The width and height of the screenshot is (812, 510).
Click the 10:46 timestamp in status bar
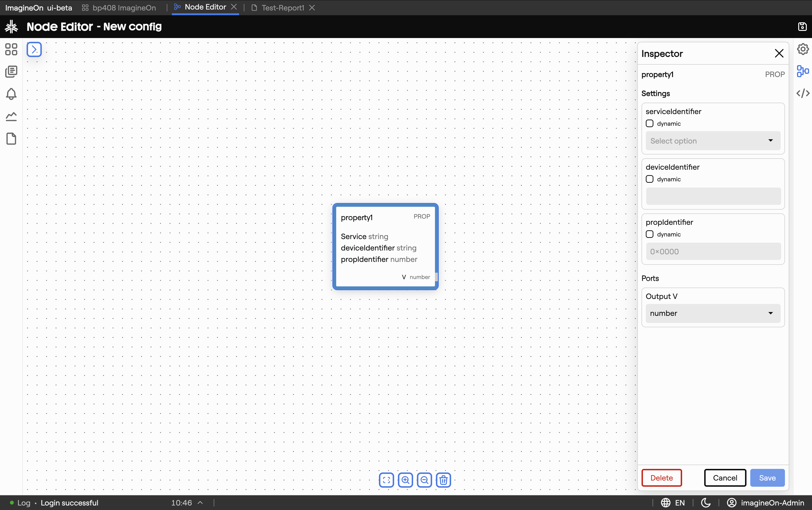point(182,503)
